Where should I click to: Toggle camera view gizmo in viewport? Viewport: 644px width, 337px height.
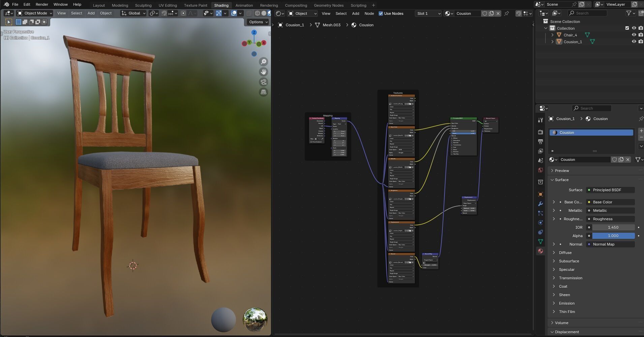point(264,82)
